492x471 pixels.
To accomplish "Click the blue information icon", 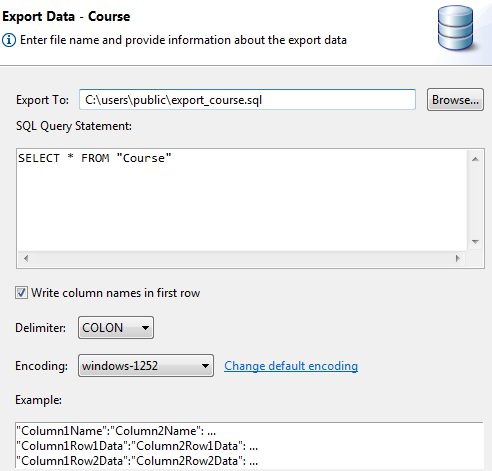I will point(9,40).
